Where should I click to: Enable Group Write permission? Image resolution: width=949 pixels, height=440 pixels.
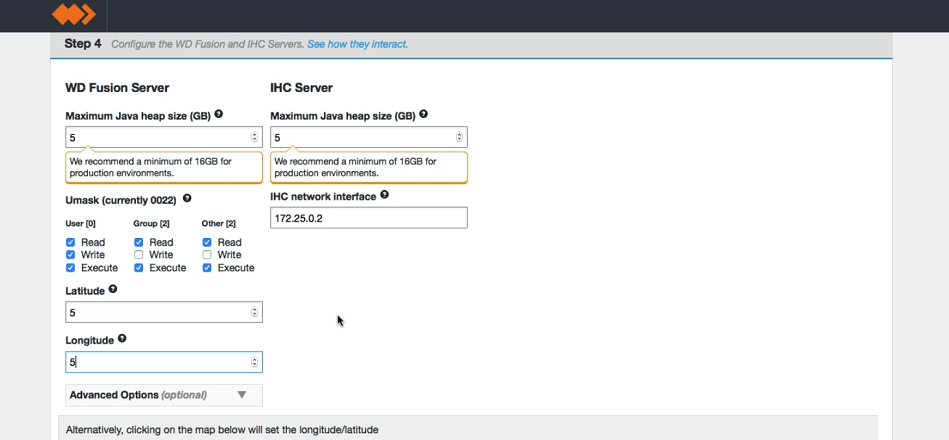click(x=139, y=255)
